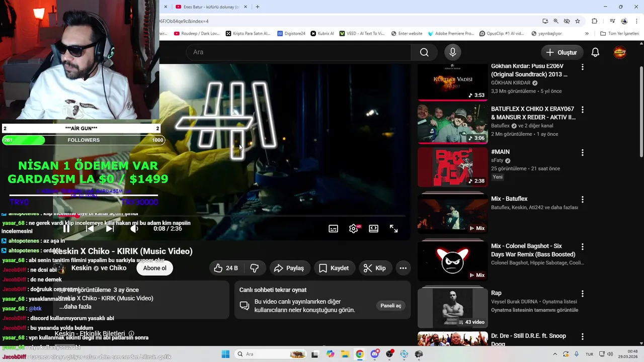Open Discord from the taskbar

pyautogui.click(x=374, y=354)
